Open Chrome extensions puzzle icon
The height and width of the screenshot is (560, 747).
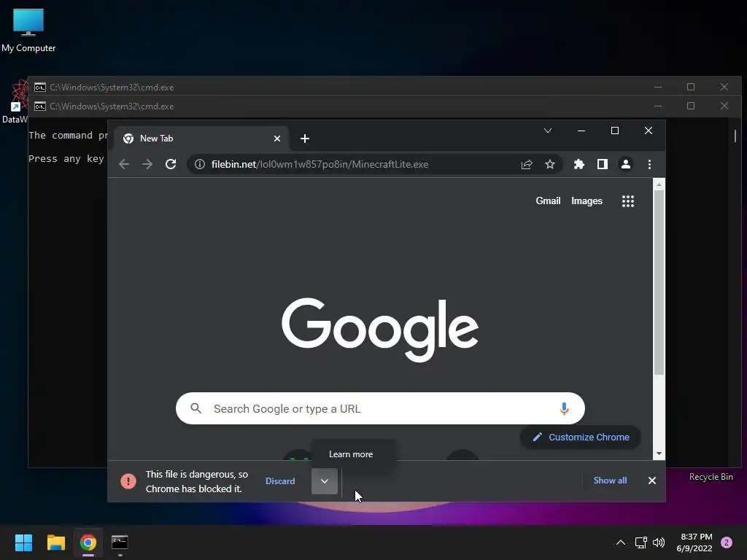(578, 164)
